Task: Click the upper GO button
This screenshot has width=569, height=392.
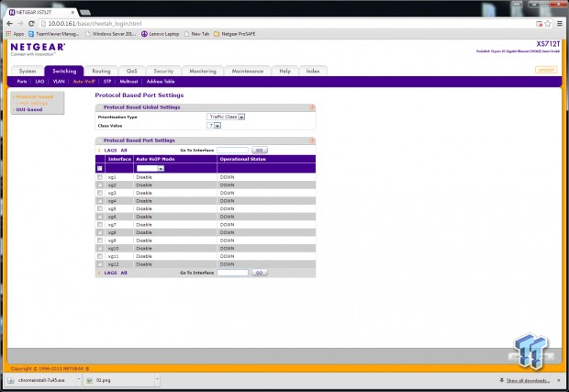Action: pyautogui.click(x=260, y=150)
